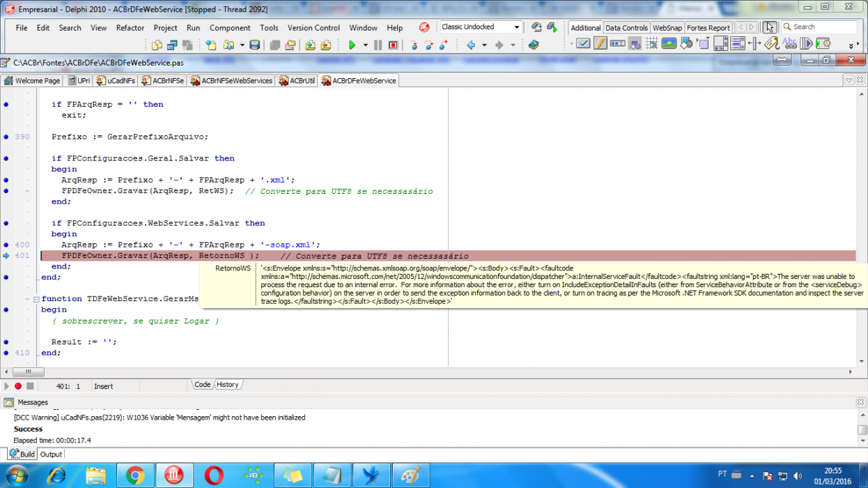Viewport: 868px width, 488px height.
Task: Select the Fortes Report palette tab
Action: click(x=708, y=28)
